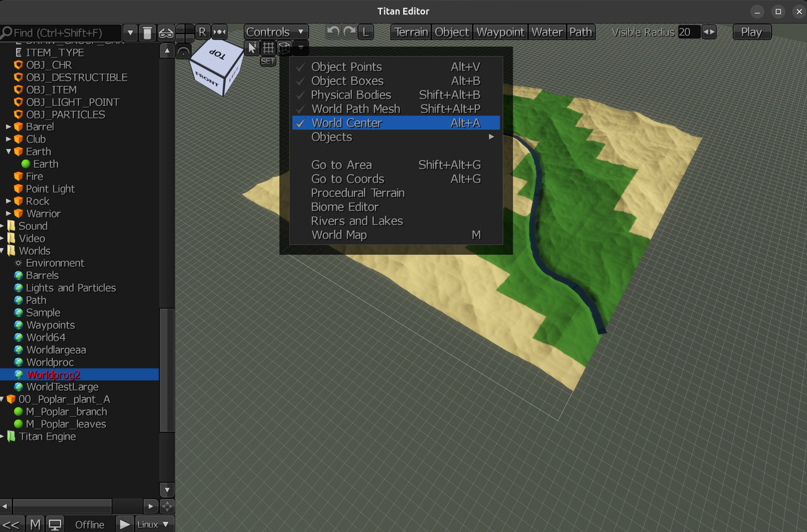Toggle World Path Mesh option
The image size is (807, 532).
pos(396,109)
